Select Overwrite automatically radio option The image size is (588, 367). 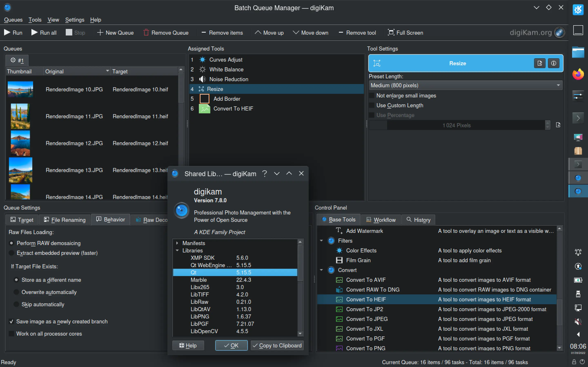pyautogui.click(x=16, y=292)
